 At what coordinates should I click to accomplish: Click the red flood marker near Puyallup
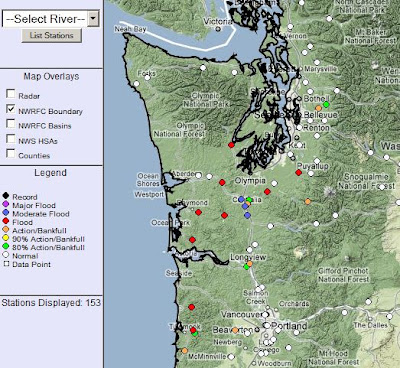299,172
